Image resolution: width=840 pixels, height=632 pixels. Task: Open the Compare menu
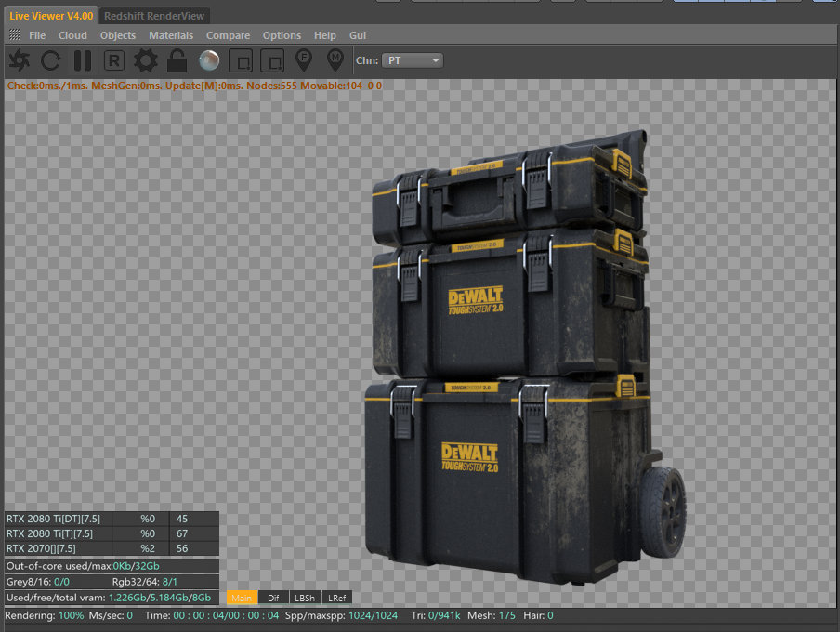228,35
